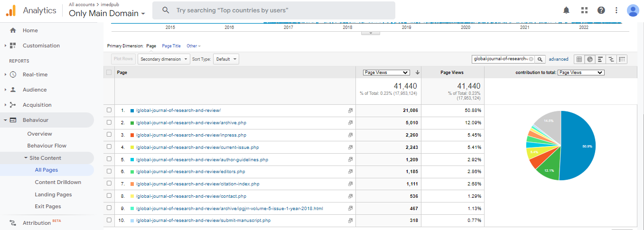Open archive.php page in new window icon

point(350,123)
